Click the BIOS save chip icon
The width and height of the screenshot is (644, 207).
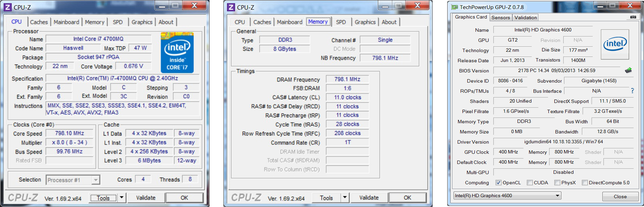point(628,70)
